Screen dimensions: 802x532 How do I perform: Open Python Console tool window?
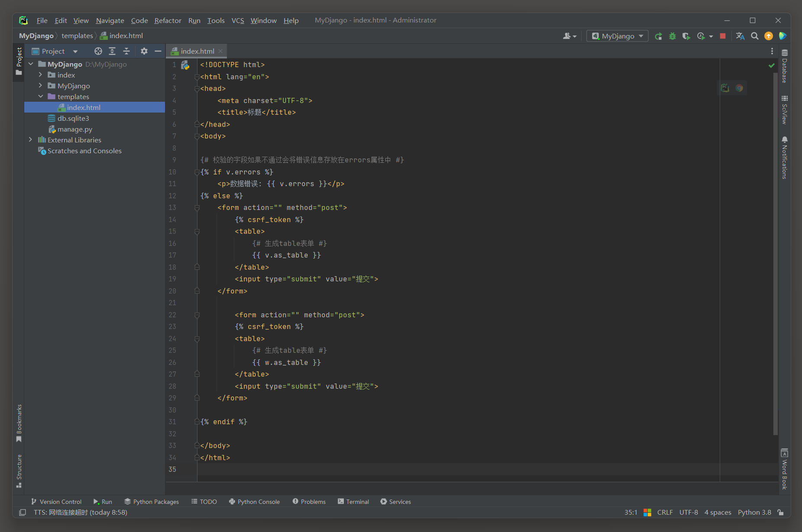point(254,502)
